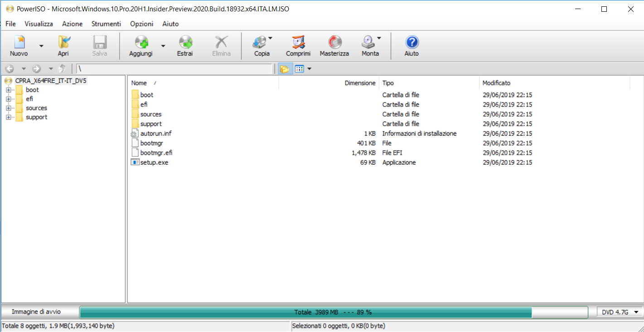Click the Estrai toolbar icon
The width and height of the screenshot is (644, 332).
click(185, 43)
